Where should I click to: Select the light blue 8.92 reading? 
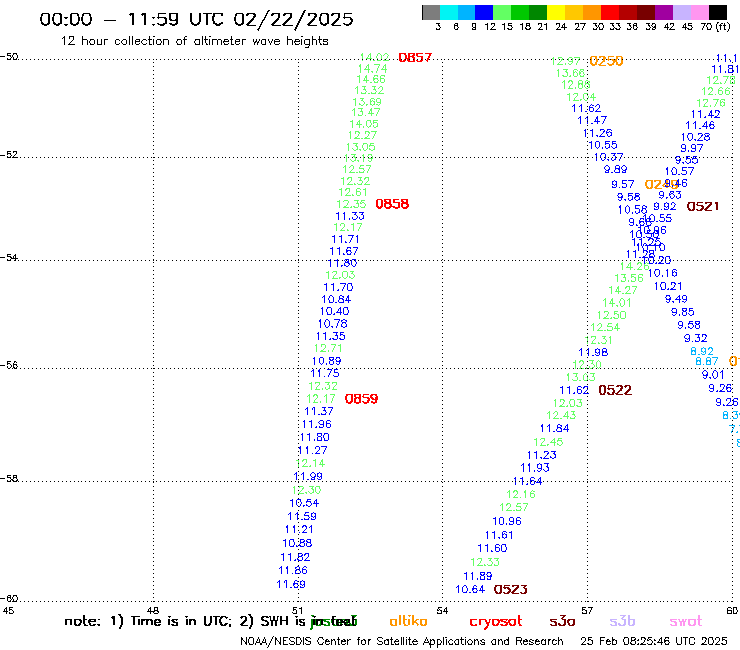[702, 351]
